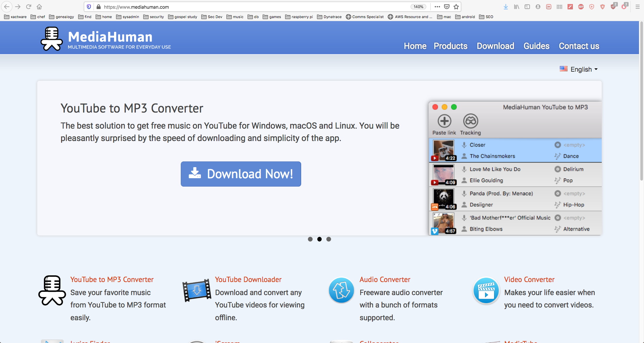Go to the Home nav item
Viewport: 644px width, 343px height.
pos(415,46)
